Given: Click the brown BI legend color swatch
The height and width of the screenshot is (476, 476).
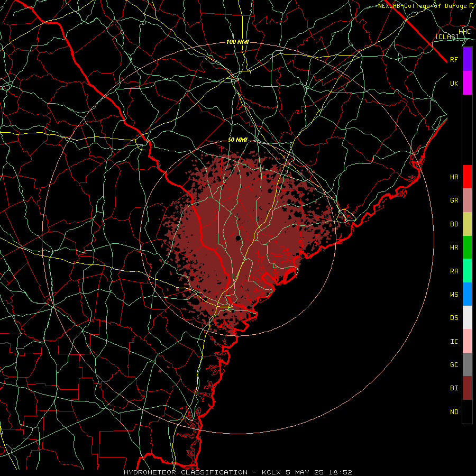Looking at the screenshot, I should click(467, 388).
